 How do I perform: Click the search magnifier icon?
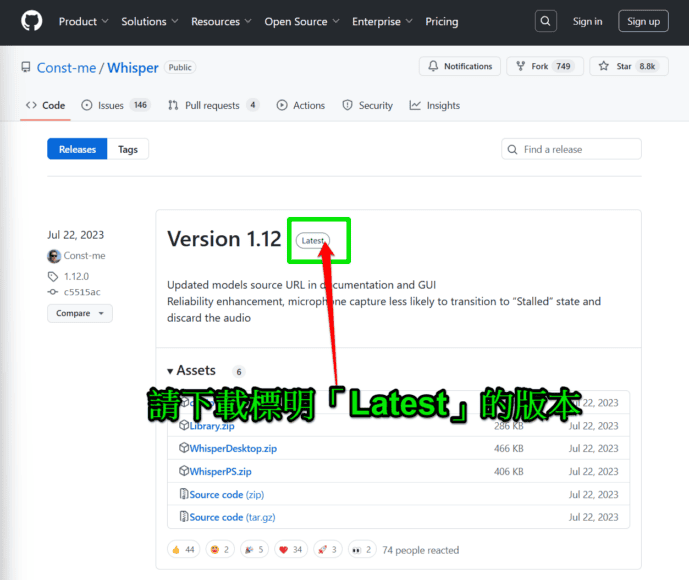point(545,21)
